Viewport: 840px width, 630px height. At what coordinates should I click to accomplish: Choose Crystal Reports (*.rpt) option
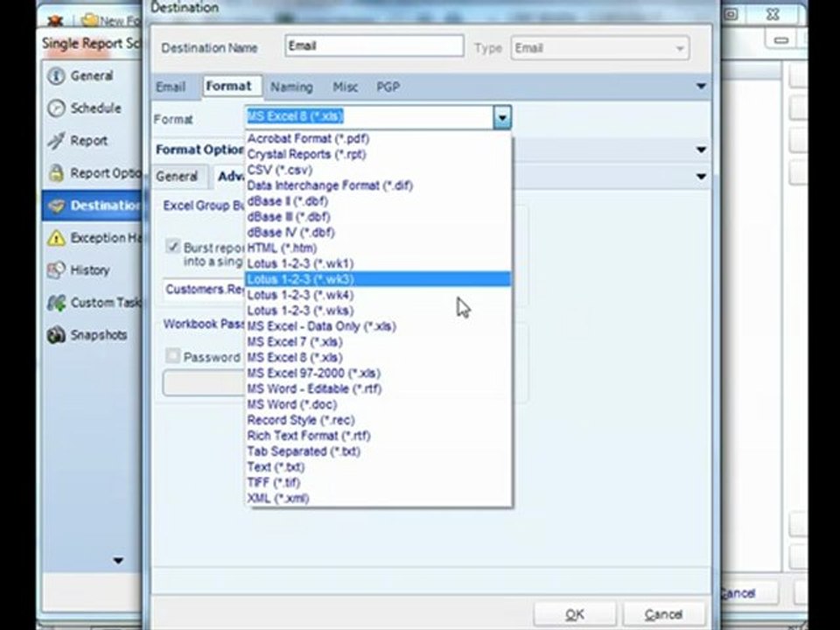click(x=378, y=154)
